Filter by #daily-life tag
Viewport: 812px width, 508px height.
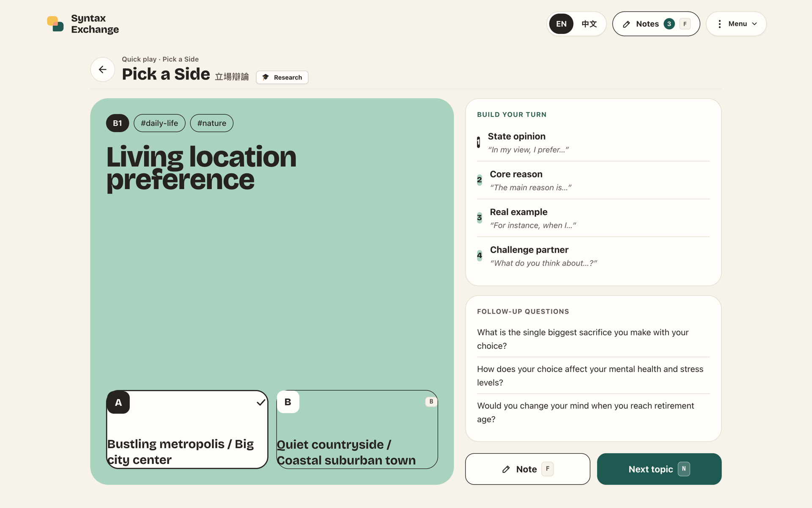tap(159, 123)
